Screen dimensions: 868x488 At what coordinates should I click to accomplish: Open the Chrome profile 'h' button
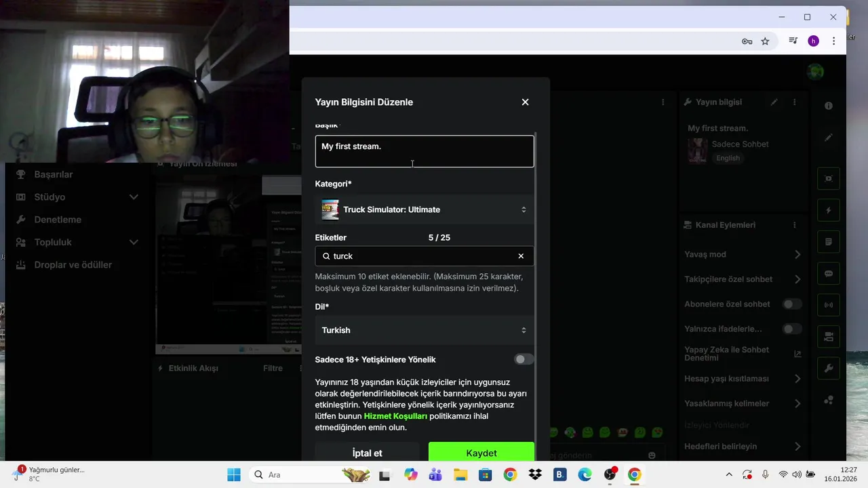pos(813,41)
